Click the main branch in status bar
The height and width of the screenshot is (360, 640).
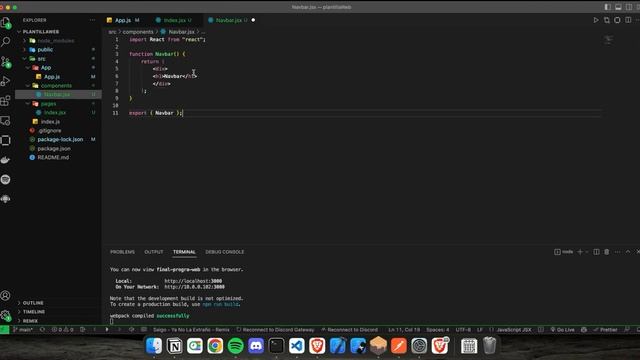click(x=23, y=329)
